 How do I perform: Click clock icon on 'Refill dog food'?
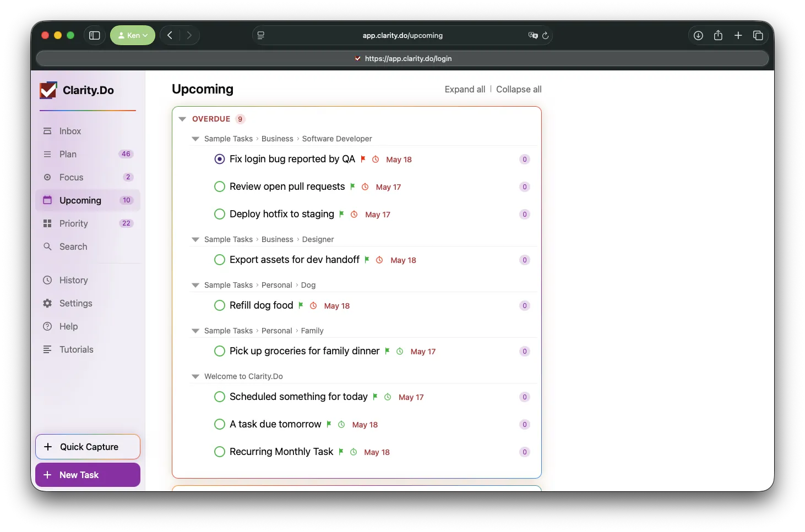coord(313,305)
